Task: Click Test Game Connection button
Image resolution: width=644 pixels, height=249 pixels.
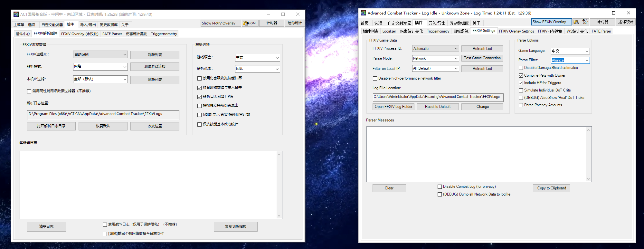Action: click(x=482, y=58)
